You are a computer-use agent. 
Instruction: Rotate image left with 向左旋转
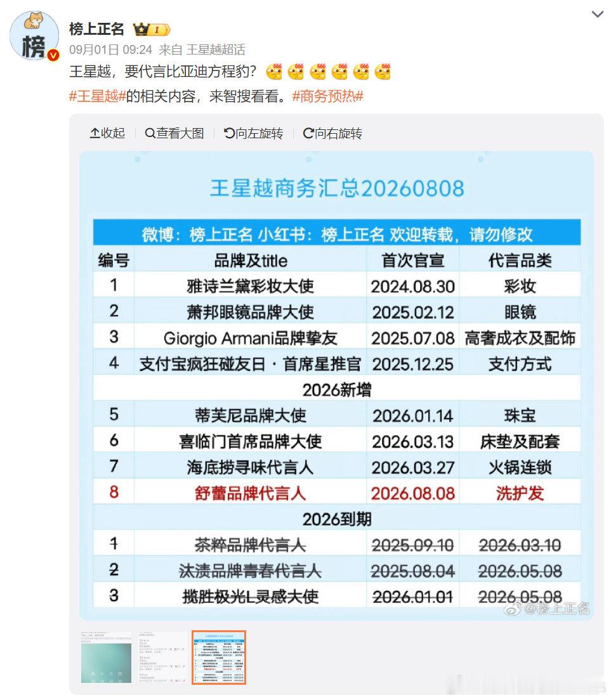coord(253,133)
